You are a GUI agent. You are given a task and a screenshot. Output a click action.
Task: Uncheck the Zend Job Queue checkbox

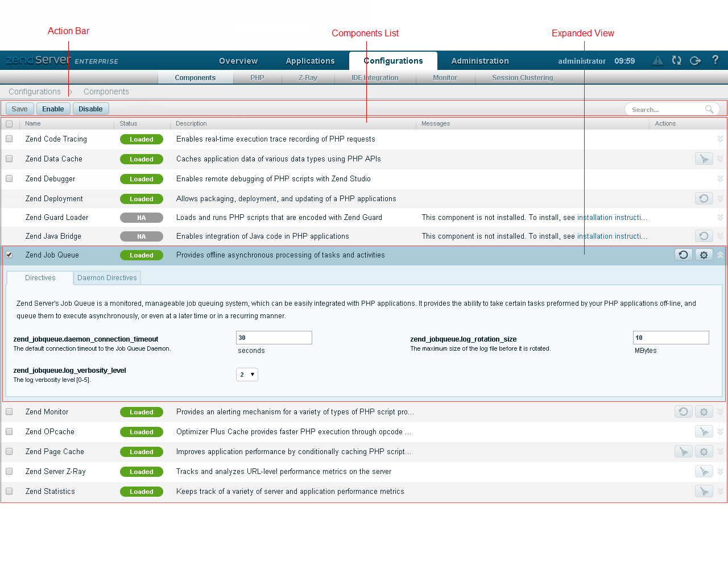click(x=9, y=255)
